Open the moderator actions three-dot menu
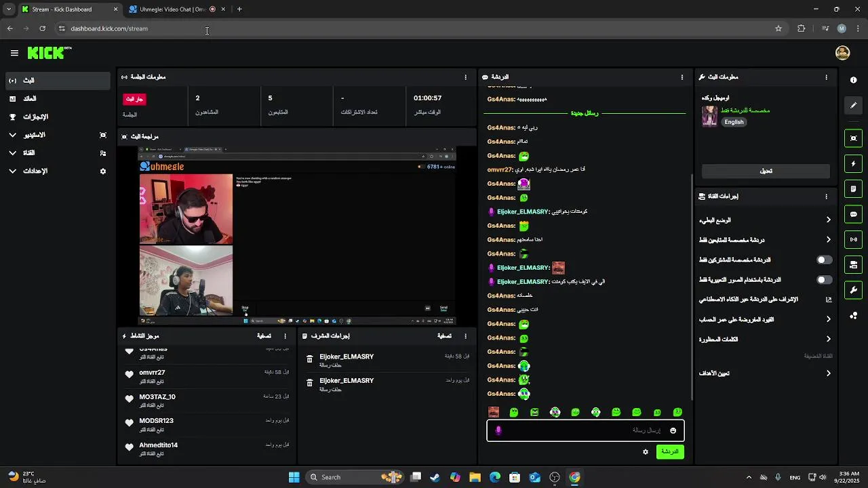 point(465,336)
